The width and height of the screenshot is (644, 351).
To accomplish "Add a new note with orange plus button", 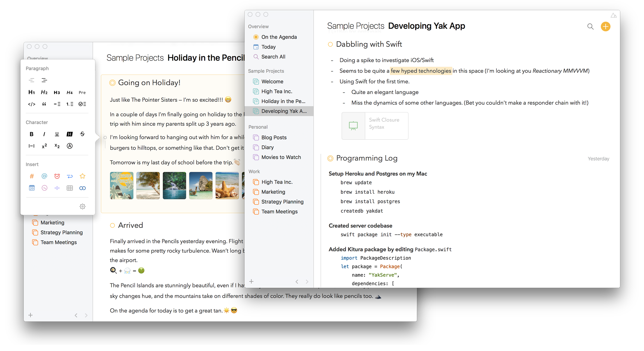I will pyautogui.click(x=605, y=27).
